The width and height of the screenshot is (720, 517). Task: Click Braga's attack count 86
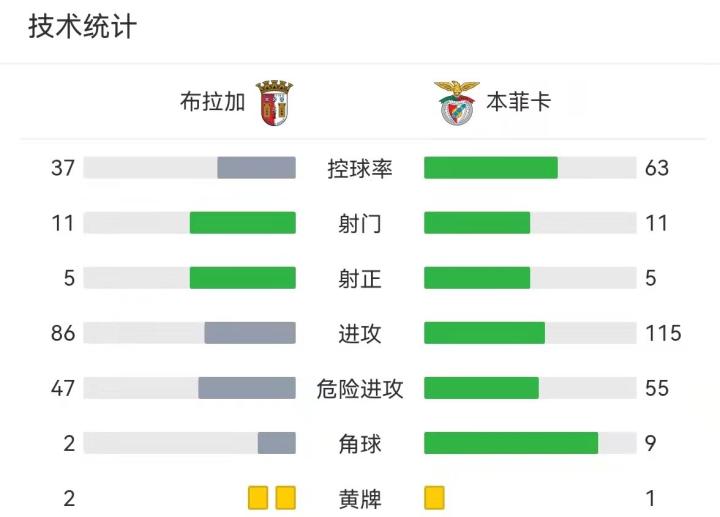pyautogui.click(x=63, y=333)
